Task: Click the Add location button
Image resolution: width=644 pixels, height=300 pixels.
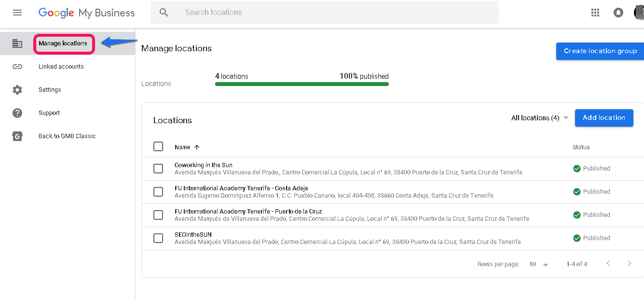Action: pos(604,118)
